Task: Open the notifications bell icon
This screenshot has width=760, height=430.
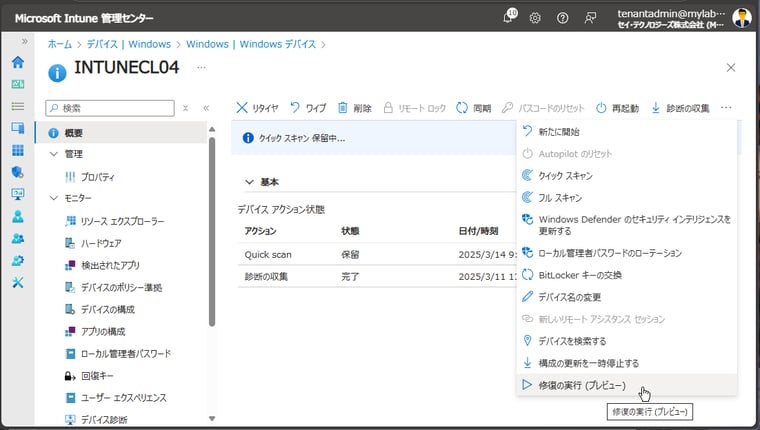Action: click(x=509, y=17)
